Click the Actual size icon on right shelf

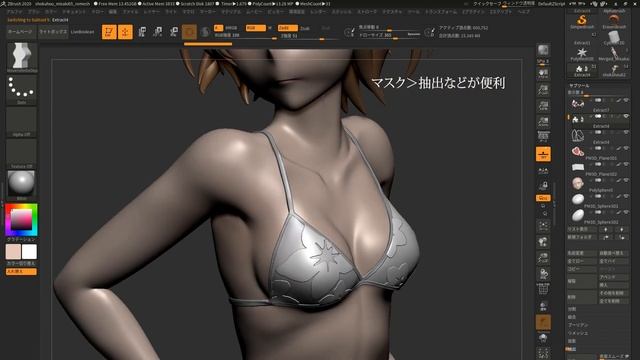point(543,106)
